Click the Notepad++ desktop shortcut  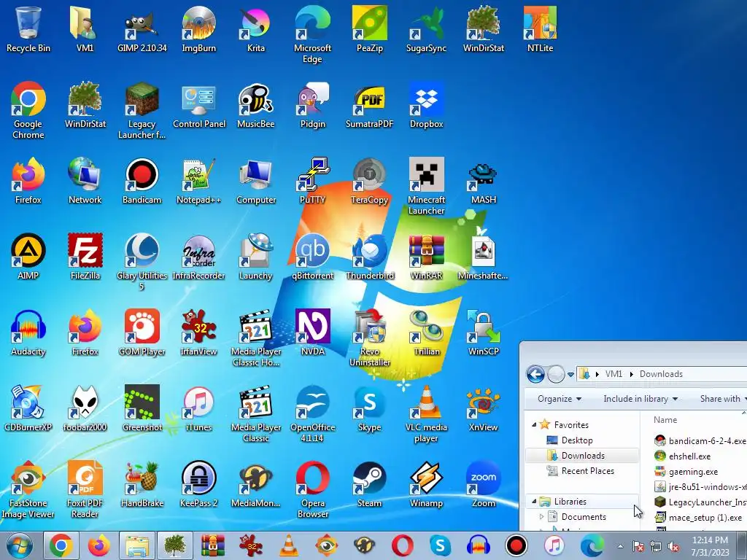(198, 181)
